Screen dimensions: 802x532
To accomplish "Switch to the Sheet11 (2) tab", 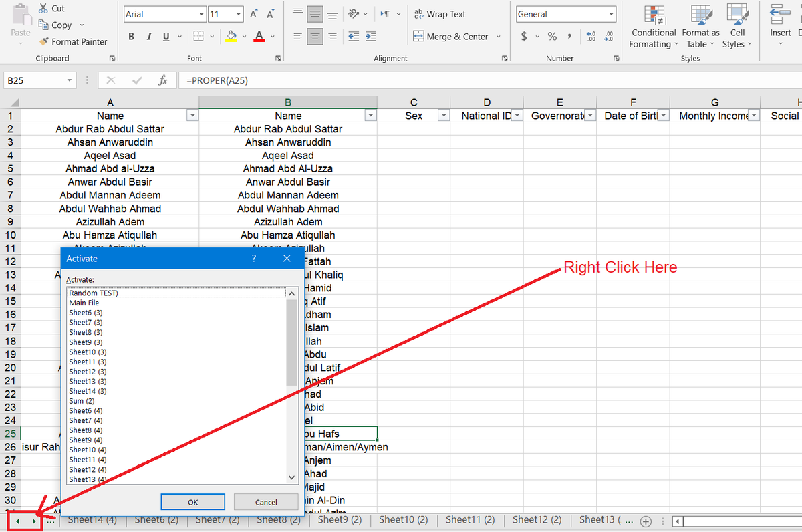I will pyautogui.click(x=471, y=519).
